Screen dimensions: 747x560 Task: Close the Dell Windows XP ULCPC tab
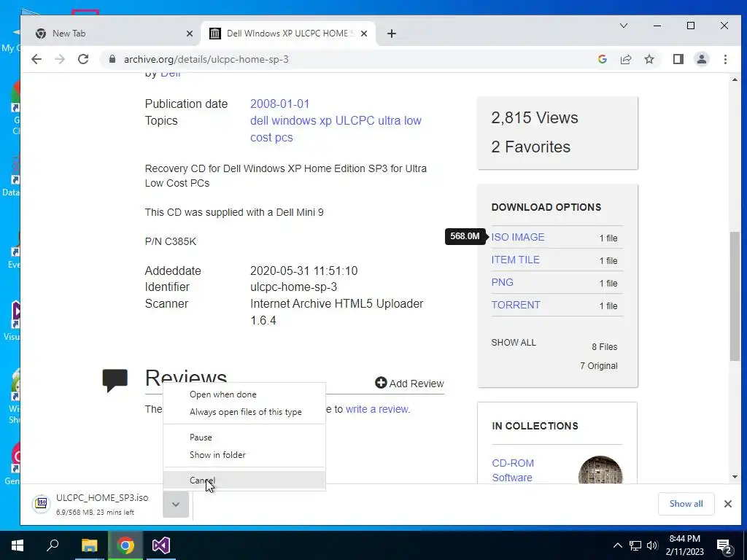(x=363, y=34)
